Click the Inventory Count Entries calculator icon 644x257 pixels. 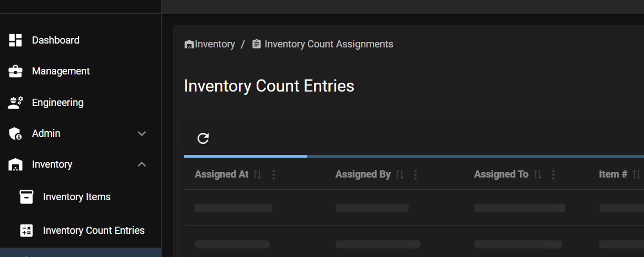click(x=26, y=231)
